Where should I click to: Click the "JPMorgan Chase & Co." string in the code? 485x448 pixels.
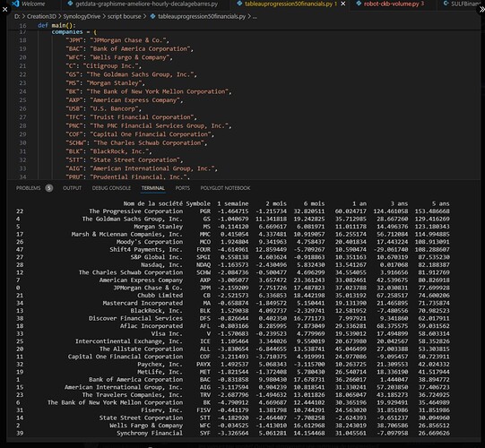click(127, 40)
